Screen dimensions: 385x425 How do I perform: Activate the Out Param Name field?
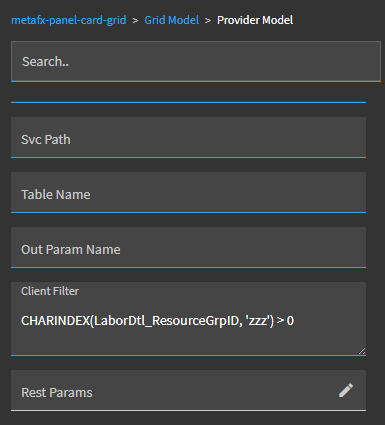point(188,247)
